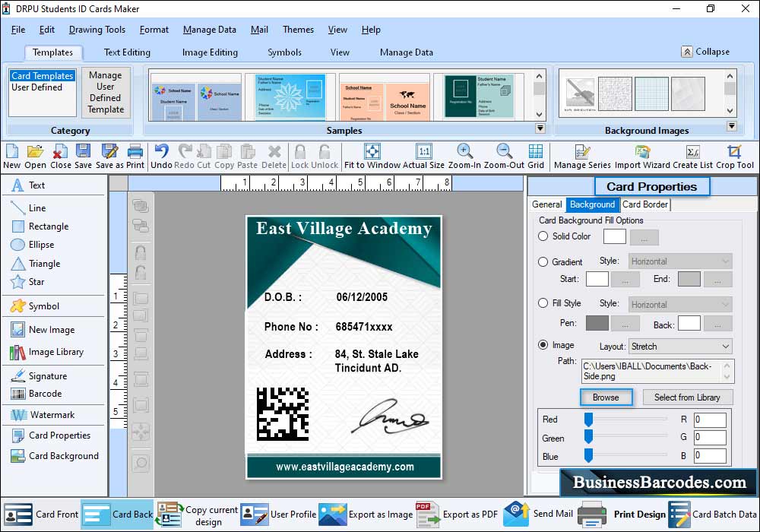
Task: Select the Text drawing tool
Action: (x=29, y=185)
